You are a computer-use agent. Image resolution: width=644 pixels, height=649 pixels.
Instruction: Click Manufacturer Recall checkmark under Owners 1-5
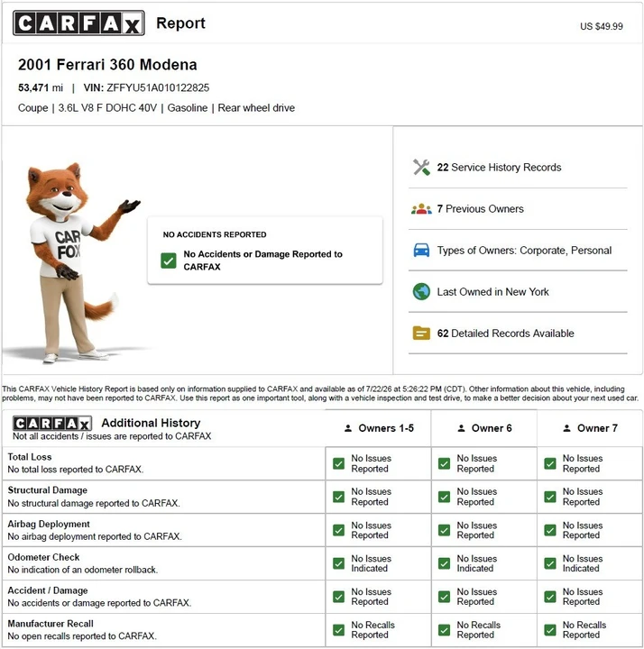coord(338,630)
